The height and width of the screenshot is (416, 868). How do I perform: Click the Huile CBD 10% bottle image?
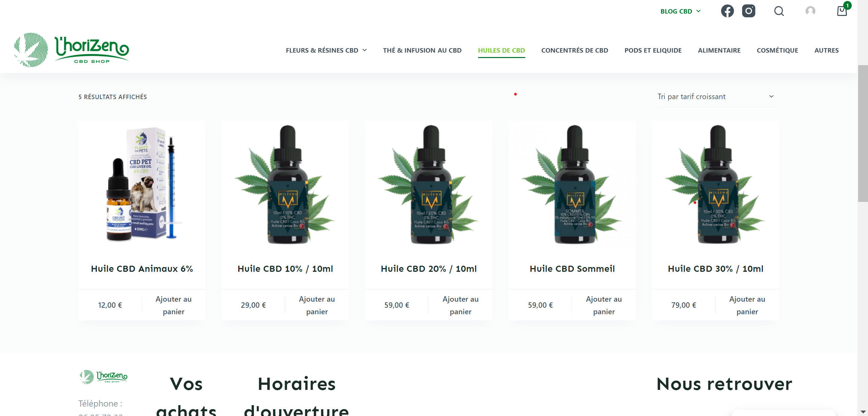click(285, 184)
